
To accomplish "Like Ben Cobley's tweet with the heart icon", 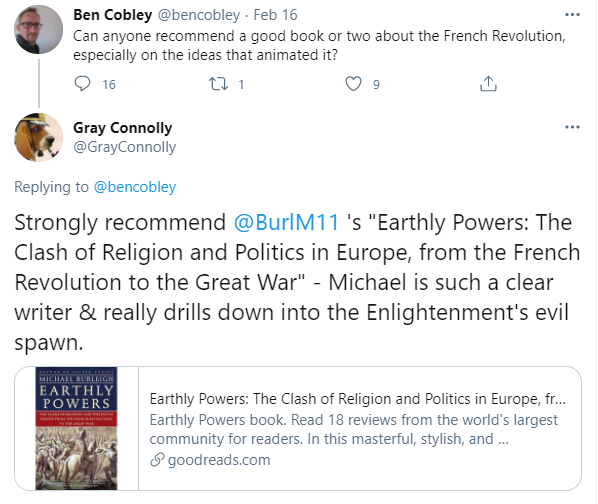I will tap(353, 84).
